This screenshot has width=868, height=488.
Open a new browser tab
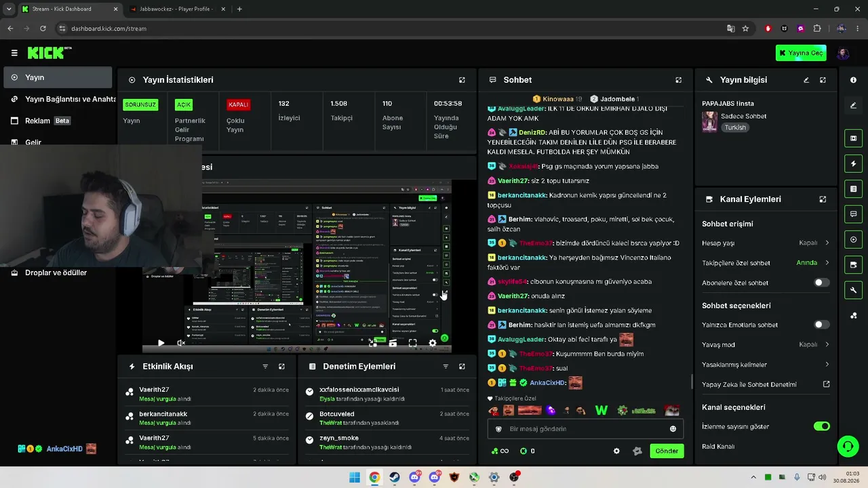tap(239, 9)
